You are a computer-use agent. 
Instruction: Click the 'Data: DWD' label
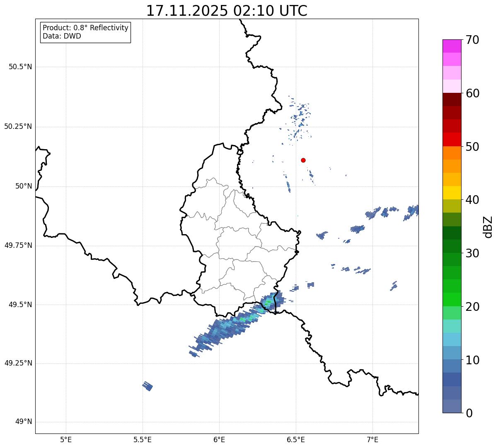pos(62,36)
